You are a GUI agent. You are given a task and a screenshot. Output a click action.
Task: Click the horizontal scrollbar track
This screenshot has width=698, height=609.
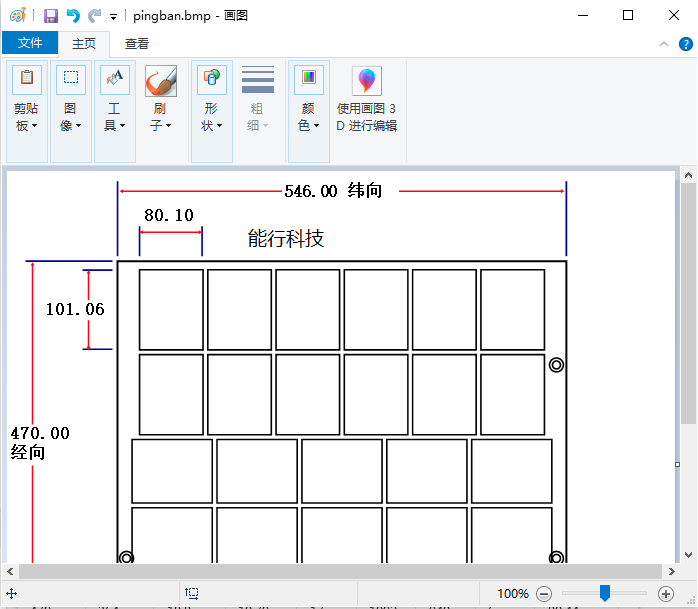[x=341, y=571]
